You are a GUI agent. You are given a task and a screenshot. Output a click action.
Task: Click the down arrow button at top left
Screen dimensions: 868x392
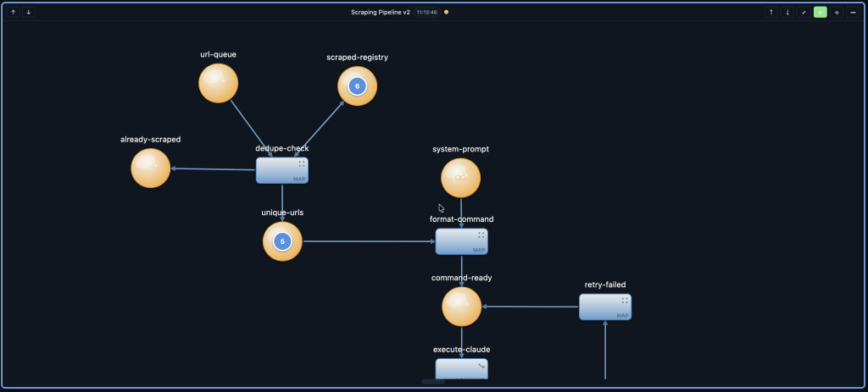tap(28, 12)
